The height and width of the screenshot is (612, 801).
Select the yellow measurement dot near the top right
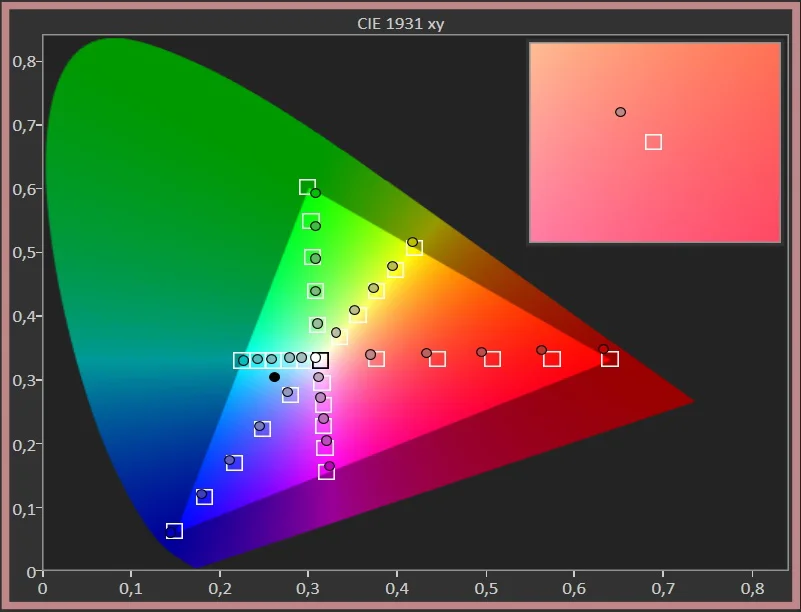point(411,240)
